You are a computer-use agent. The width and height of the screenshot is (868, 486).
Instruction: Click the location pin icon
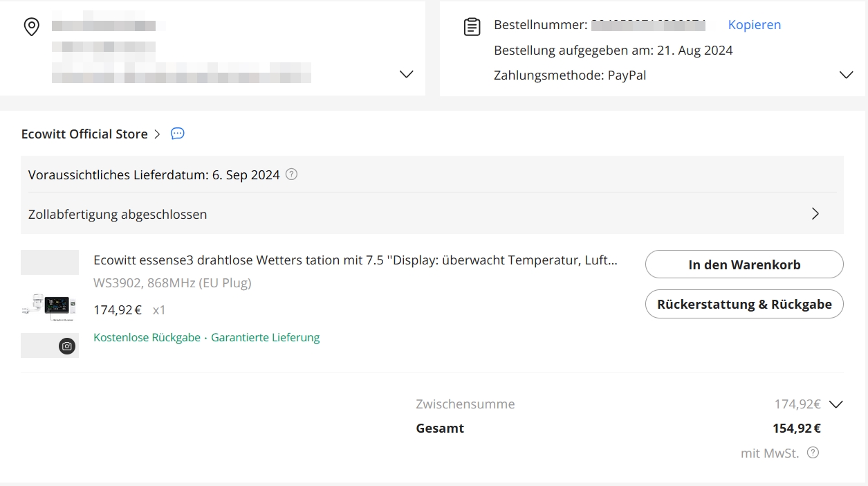point(31,27)
